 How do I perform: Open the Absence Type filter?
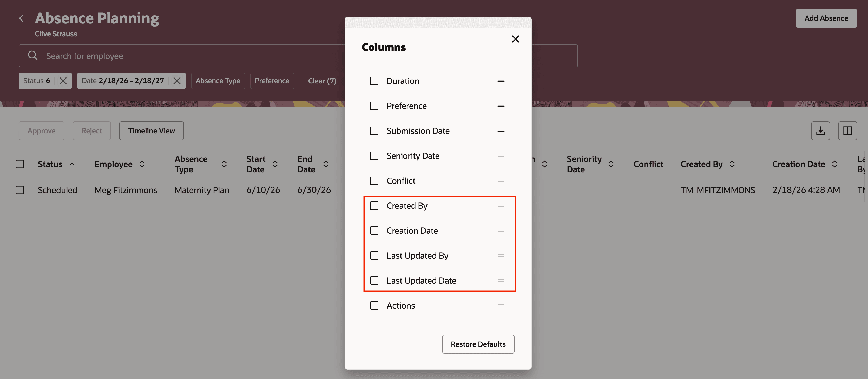tap(218, 81)
